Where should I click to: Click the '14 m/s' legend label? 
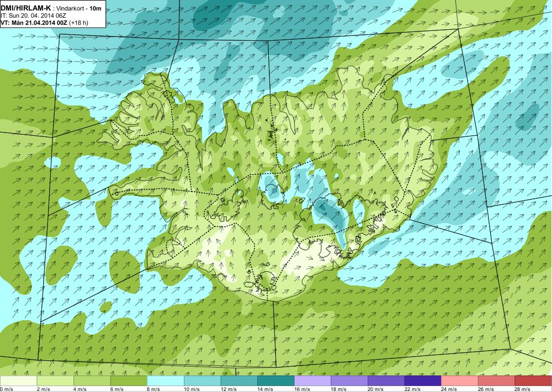tap(266, 389)
